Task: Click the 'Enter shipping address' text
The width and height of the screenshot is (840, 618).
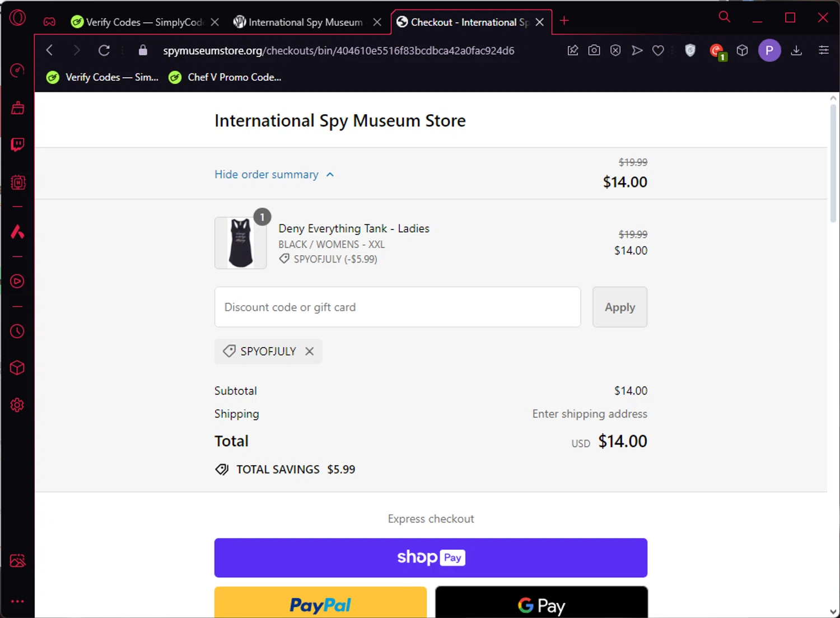Action: click(x=590, y=414)
